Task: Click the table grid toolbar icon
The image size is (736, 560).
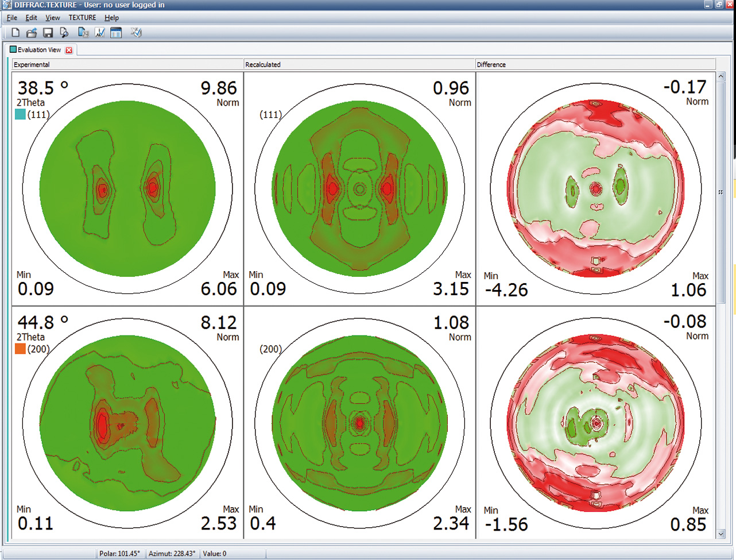Action: [x=116, y=33]
